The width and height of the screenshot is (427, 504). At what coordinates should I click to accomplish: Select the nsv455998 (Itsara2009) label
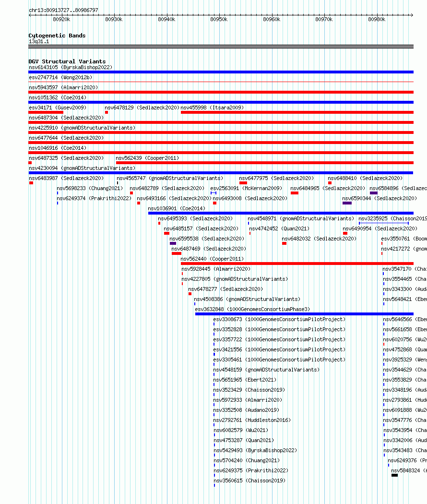pos(212,108)
